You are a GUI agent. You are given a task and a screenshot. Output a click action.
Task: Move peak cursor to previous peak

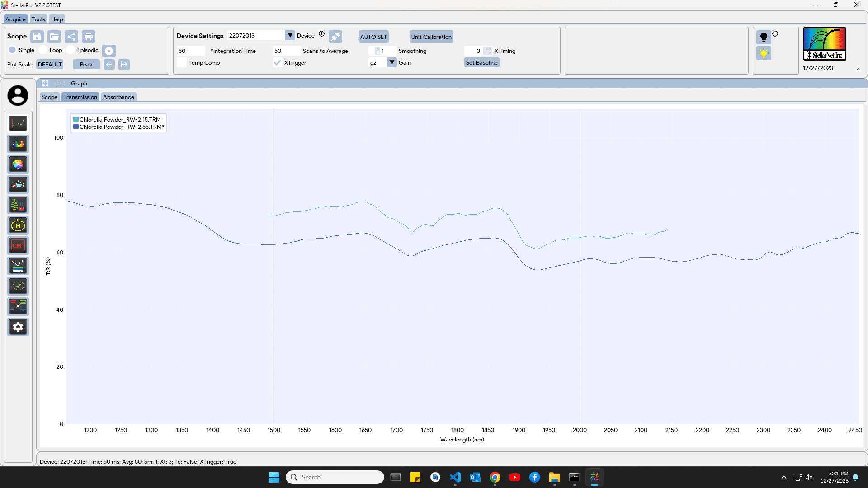click(x=109, y=65)
